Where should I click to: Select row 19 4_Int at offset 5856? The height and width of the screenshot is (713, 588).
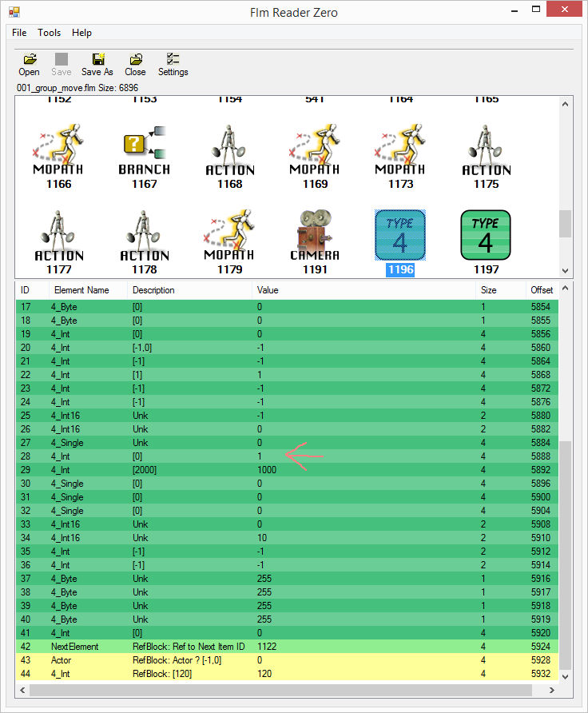pos(287,334)
